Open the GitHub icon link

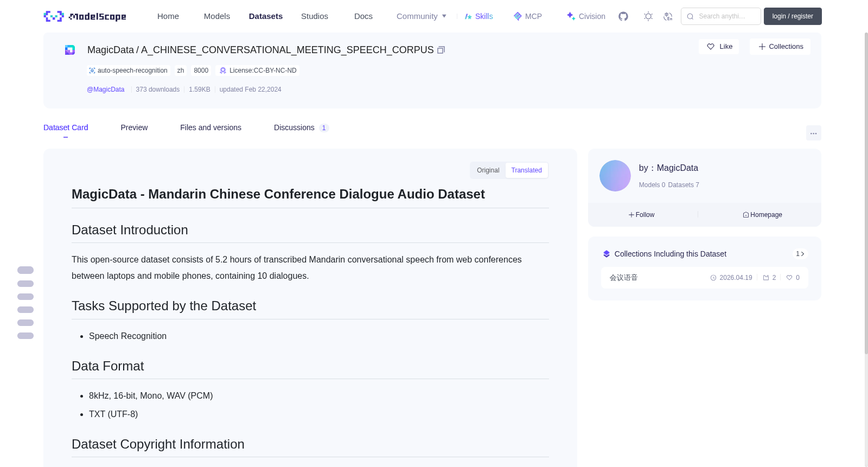pyautogui.click(x=623, y=16)
